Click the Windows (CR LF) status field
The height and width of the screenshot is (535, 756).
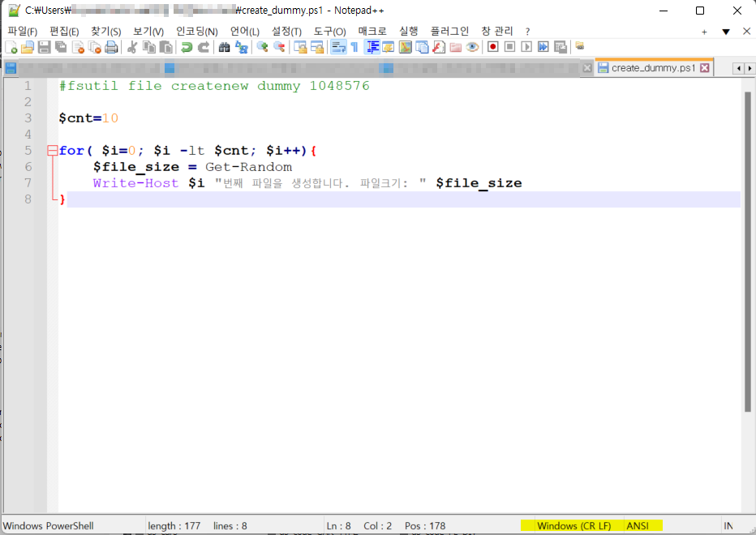coord(573,526)
